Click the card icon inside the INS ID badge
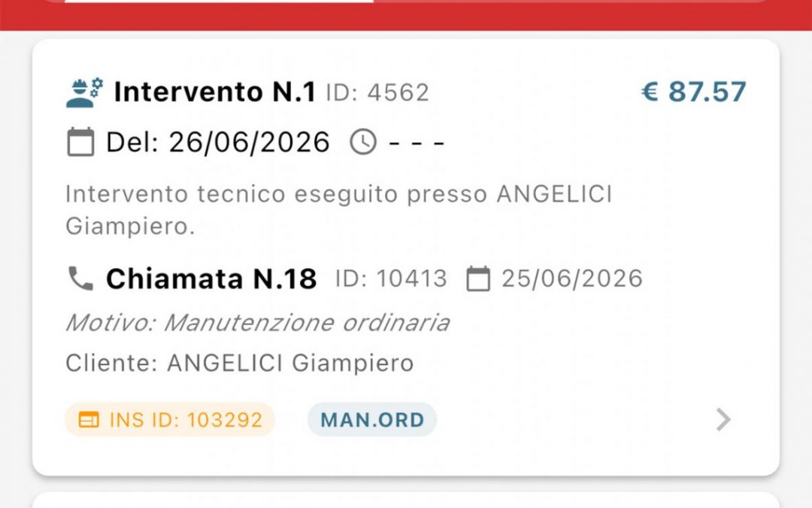The width and height of the screenshot is (812, 508). [x=89, y=420]
